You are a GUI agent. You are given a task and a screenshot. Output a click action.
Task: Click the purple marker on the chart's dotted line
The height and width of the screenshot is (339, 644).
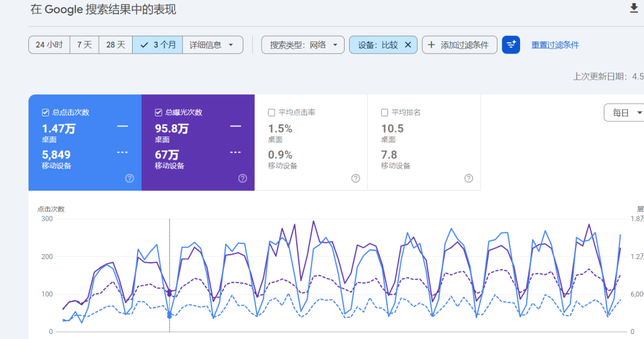click(169, 293)
